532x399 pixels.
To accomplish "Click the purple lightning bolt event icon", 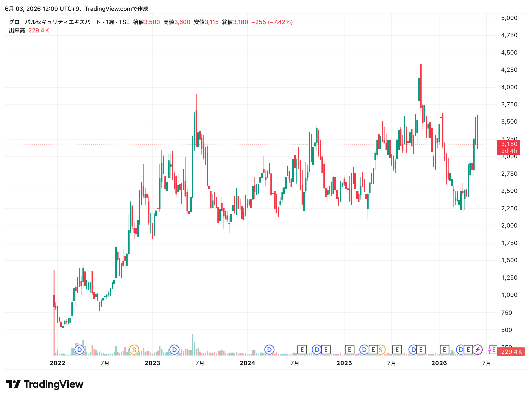I will pyautogui.click(x=478, y=349).
